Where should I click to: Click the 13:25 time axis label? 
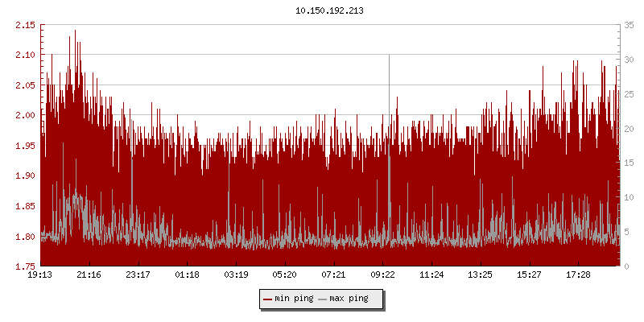pyautogui.click(x=481, y=275)
